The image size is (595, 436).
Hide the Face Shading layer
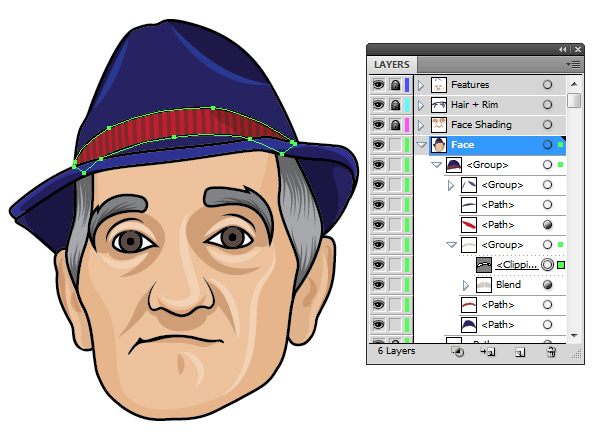pyautogui.click(x=378, y=125)
